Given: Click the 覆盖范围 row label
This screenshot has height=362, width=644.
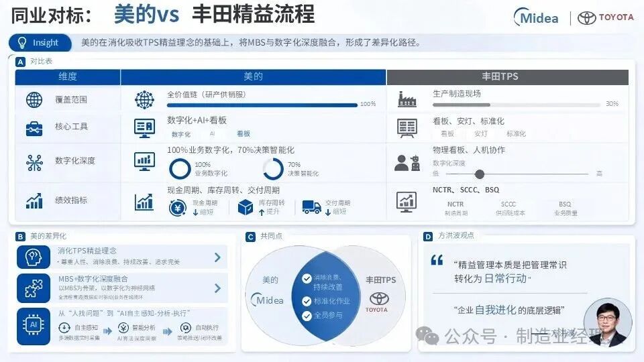Looking at the screenshot, I should [71, 100].
